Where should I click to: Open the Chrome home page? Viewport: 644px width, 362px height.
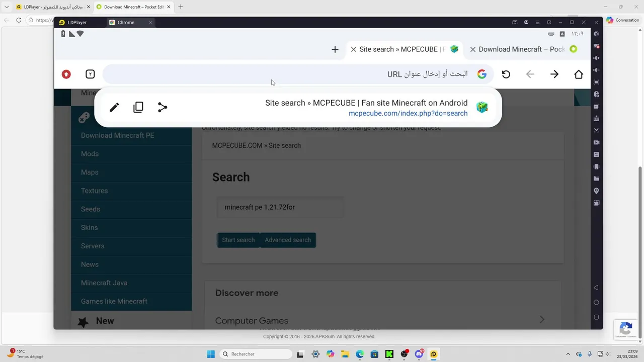[579, 74]
